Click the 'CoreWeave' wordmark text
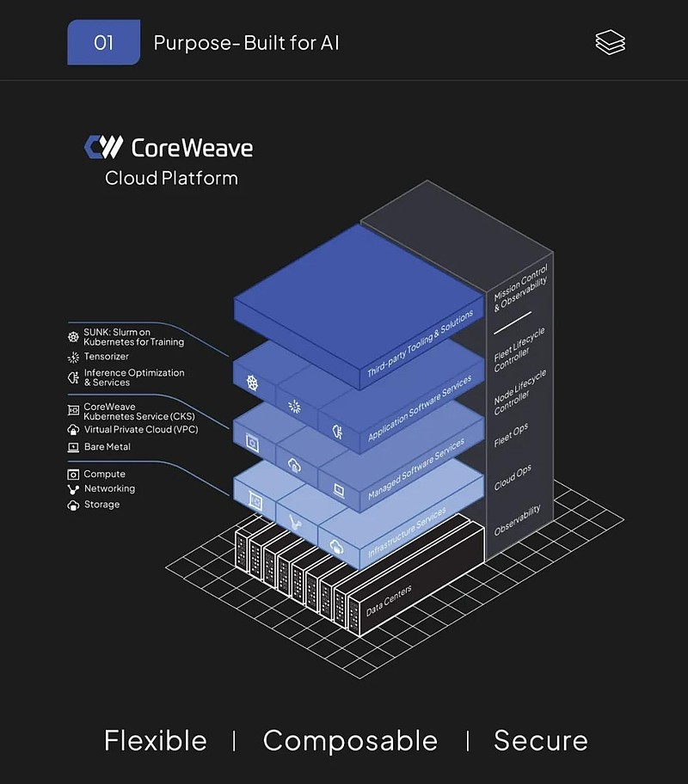This screenshot has height=784, width=688. click(192, 148)
